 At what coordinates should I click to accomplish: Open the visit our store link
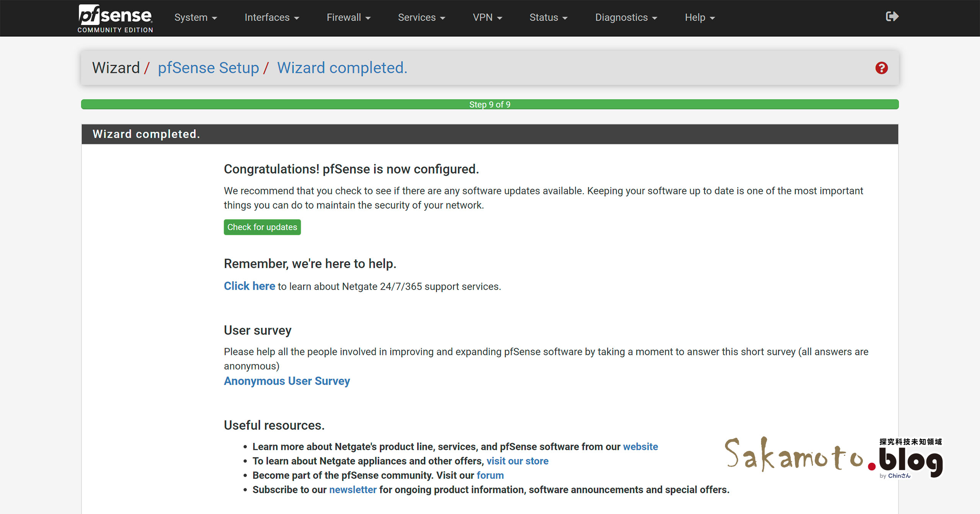click(518, 461)
